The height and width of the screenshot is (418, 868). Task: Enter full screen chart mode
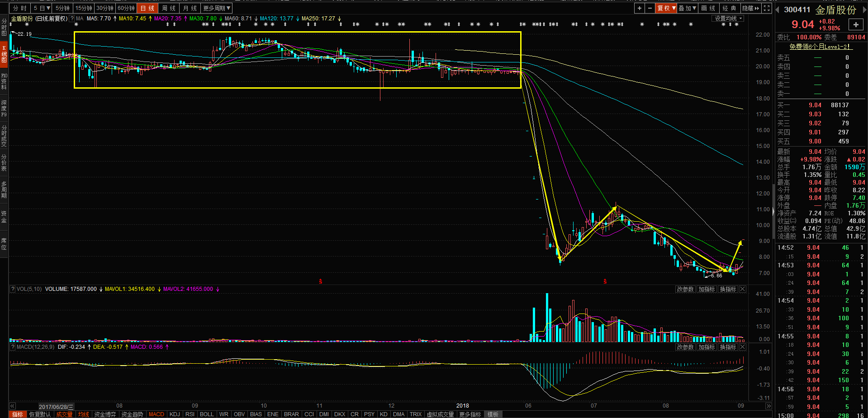pos(767,8)
